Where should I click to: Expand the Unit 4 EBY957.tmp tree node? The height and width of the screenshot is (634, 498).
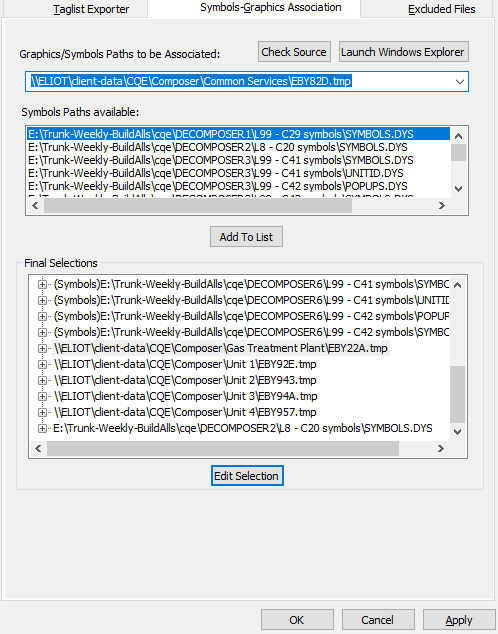pos(42,412)
